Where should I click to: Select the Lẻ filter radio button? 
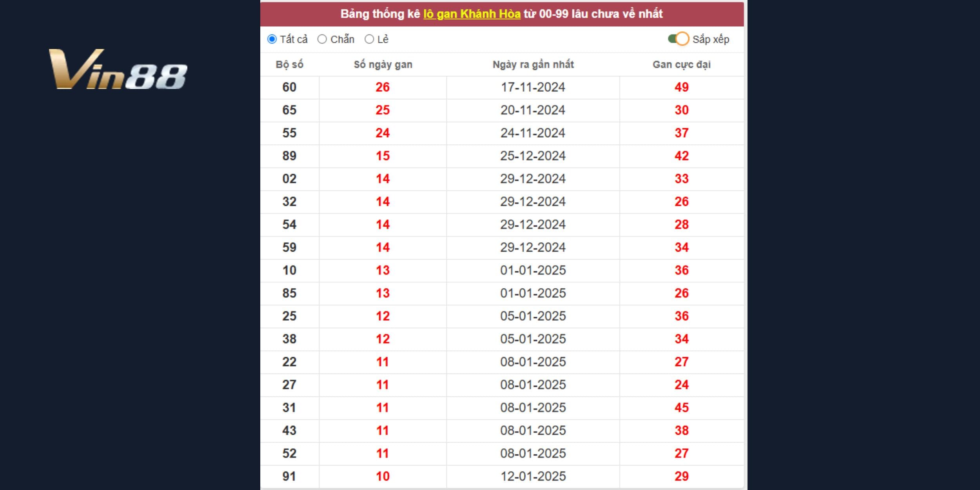[x=369, y=39]
